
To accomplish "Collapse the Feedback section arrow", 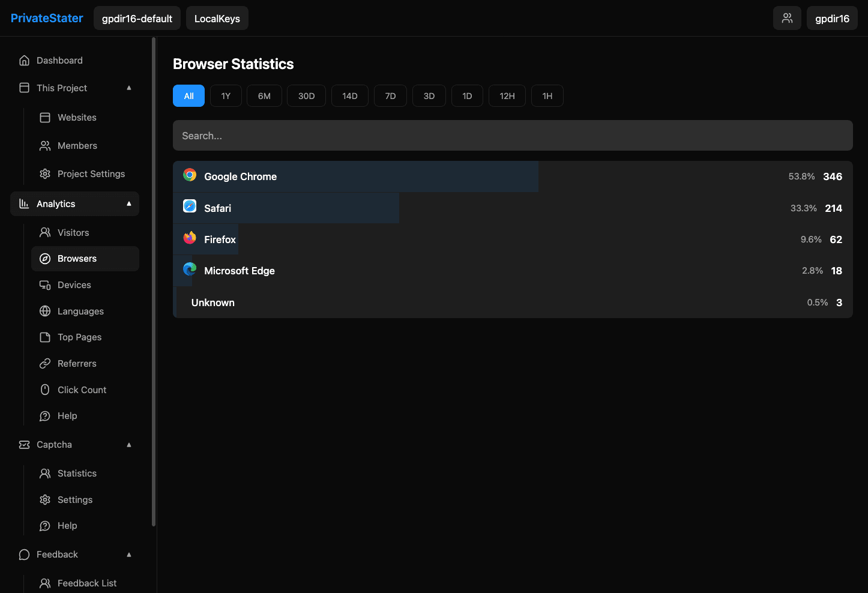I will point(129,555).
